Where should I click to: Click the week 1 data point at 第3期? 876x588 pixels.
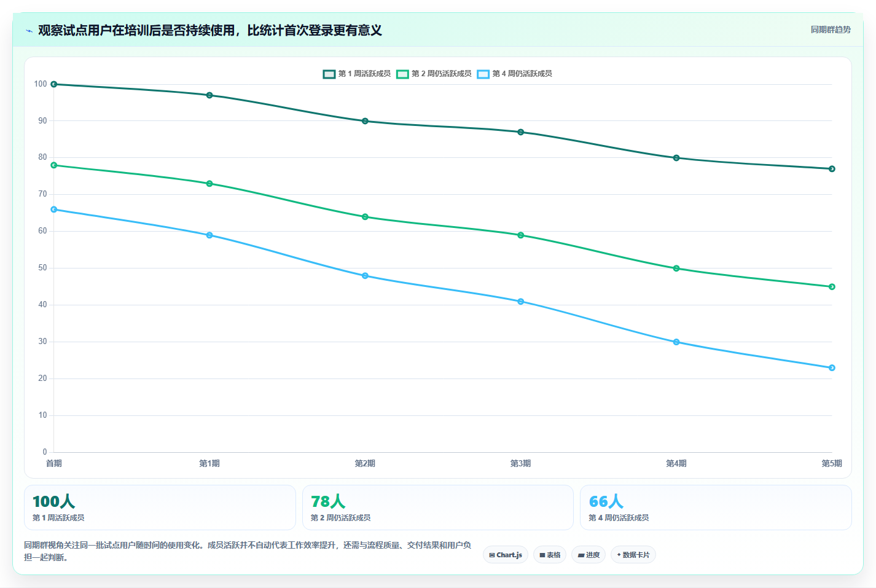coord(521,132)
